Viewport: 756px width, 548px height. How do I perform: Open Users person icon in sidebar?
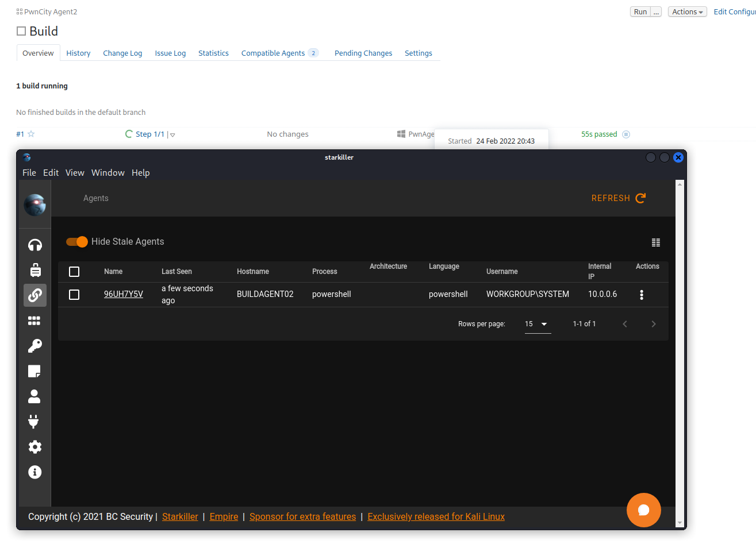34,396
